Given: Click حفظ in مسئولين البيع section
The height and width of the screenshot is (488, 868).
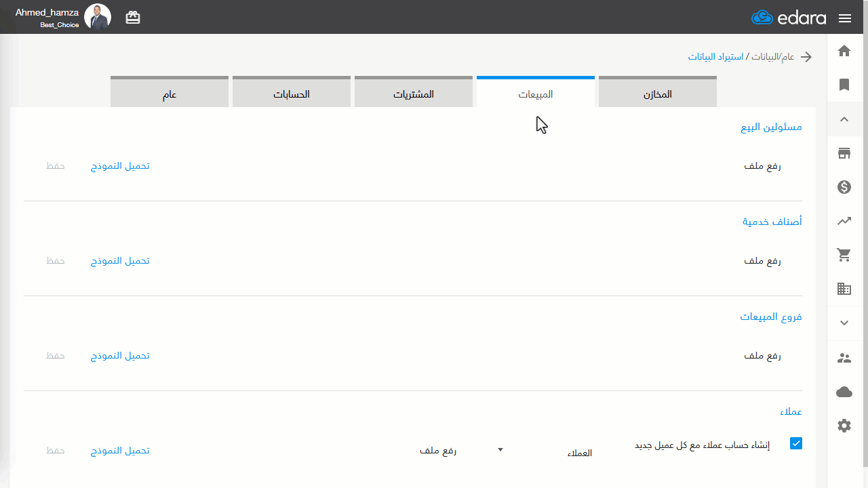Looking at the screenshot, I should [56, 166].
